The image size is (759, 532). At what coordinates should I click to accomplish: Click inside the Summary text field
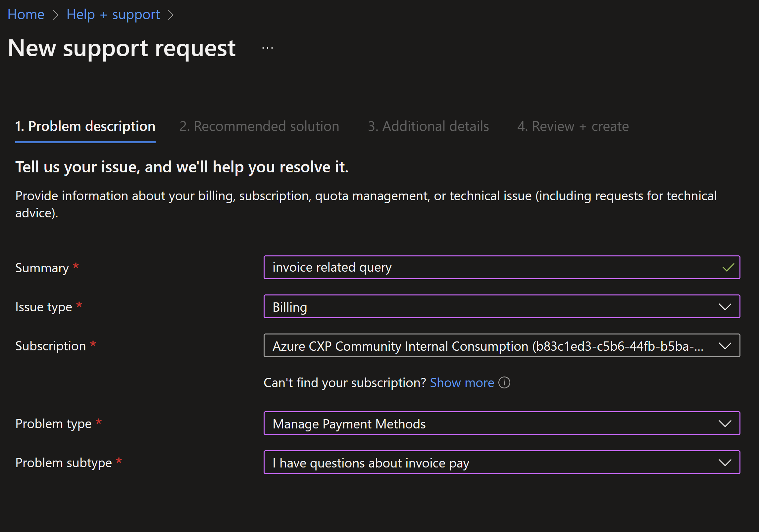(x=464, y=267)
